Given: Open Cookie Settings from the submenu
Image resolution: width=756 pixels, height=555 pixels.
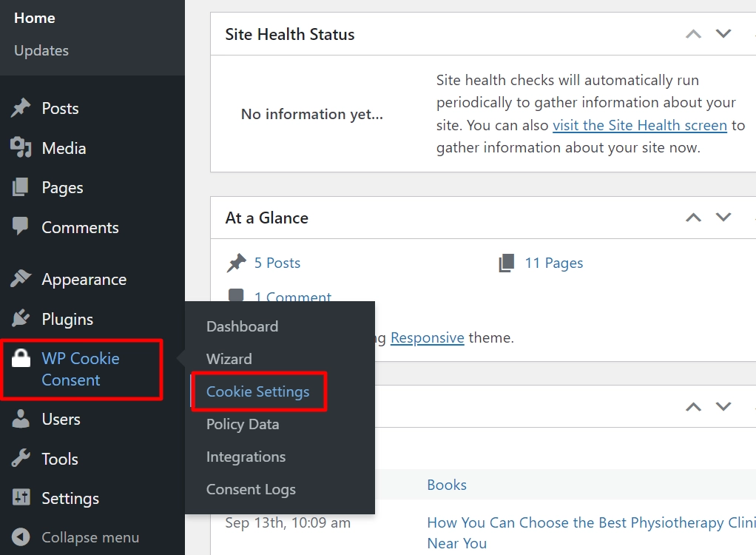Looking at the screenshot, I should (258, 391).
